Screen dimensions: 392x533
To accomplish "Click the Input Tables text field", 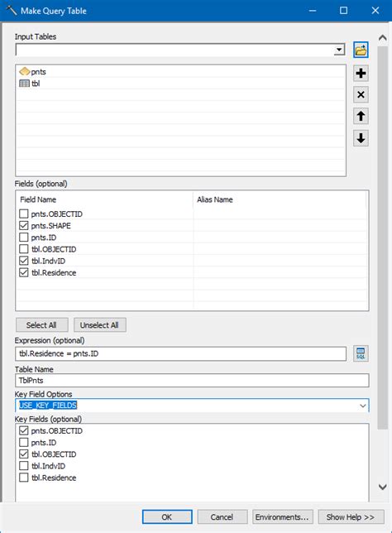I will pos(175,50).
